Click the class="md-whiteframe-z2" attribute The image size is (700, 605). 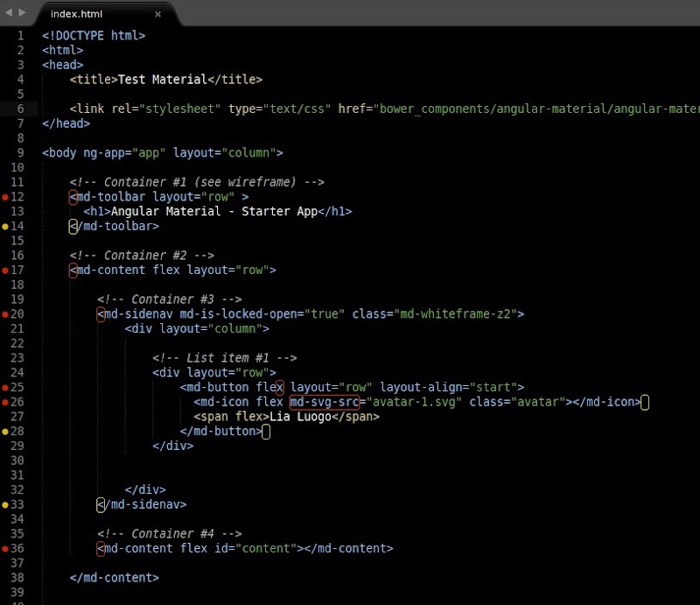tap(434, 314)
